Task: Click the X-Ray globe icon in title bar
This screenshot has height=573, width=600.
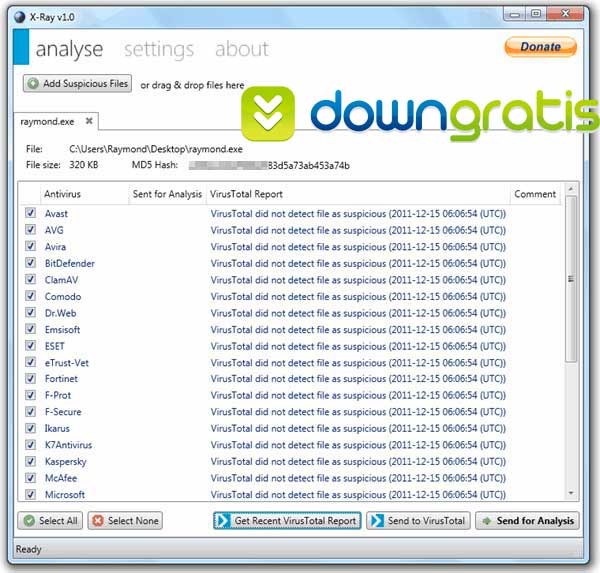Action: (x=19, y=17)
